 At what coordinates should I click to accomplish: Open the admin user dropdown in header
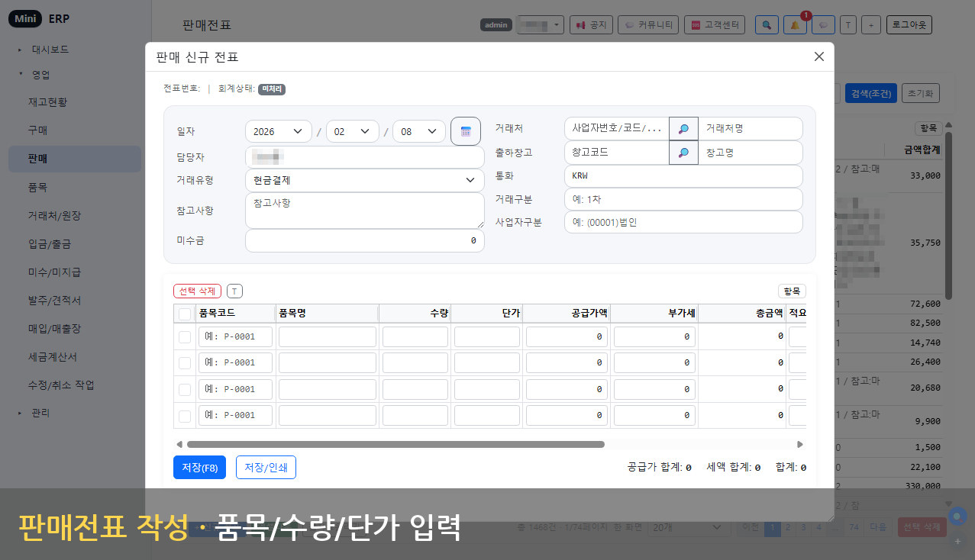click(x=540, y=25)
